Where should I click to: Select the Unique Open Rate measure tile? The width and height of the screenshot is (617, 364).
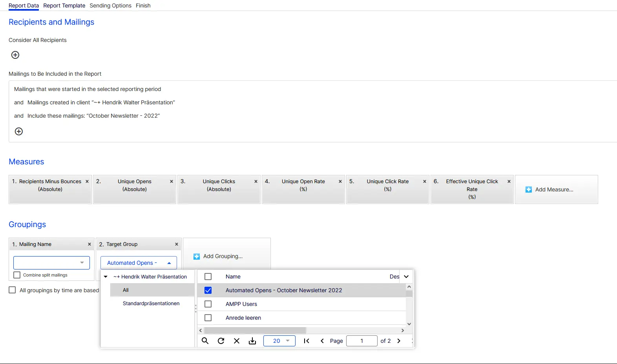(303, 189)
